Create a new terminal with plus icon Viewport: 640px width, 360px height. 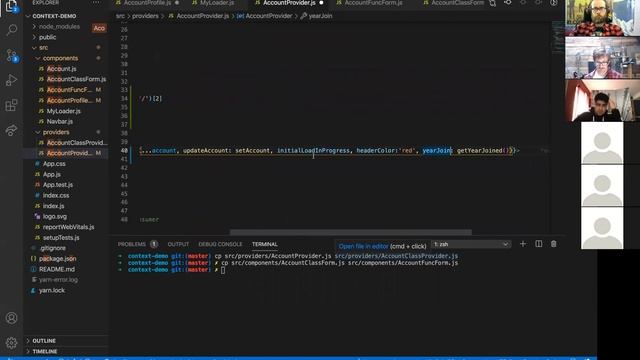click(x=523, y=244)
